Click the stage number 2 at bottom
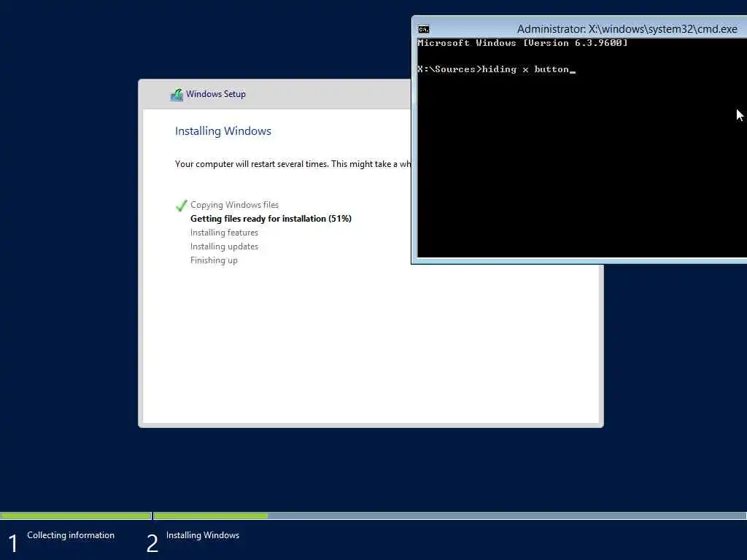747x560 pixels. pos(152,544)
